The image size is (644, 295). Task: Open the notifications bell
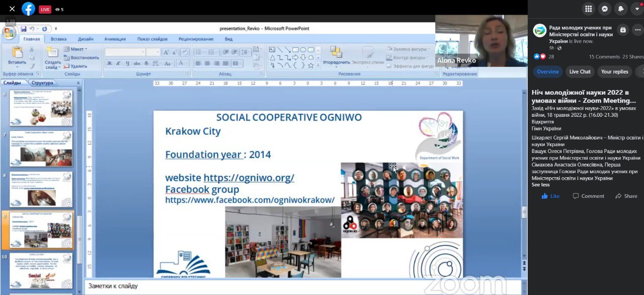point(622,9)
